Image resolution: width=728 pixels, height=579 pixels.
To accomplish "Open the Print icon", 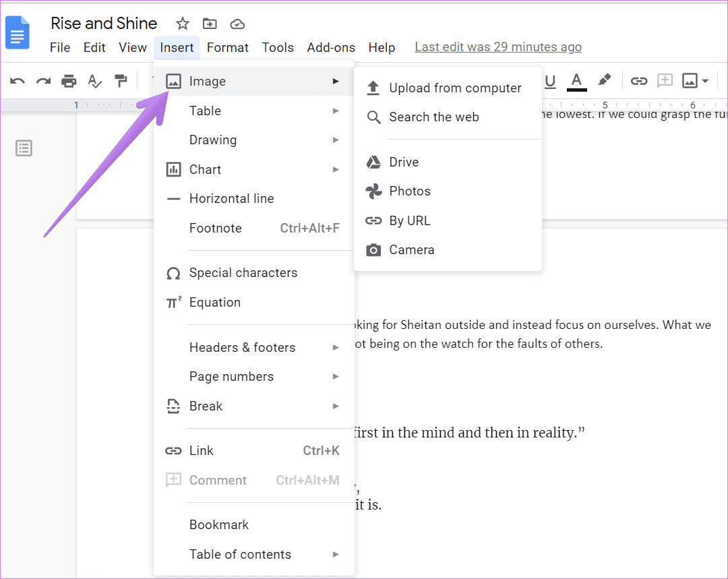I will [x=69, y=80].
